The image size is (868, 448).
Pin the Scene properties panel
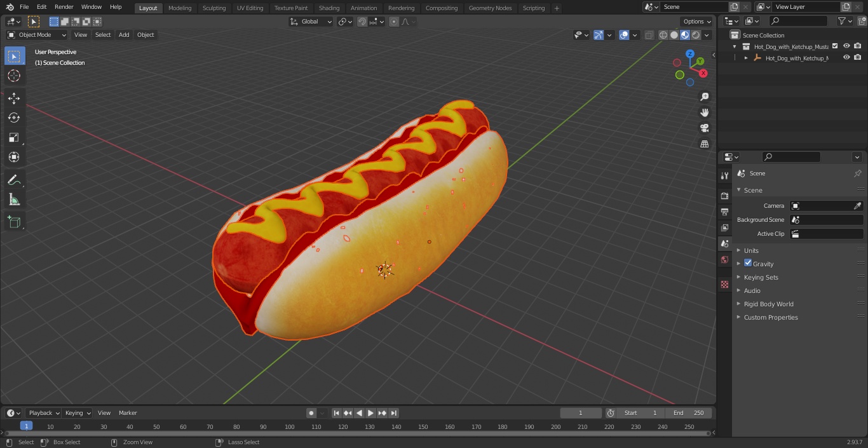click(x=857, y=173)
